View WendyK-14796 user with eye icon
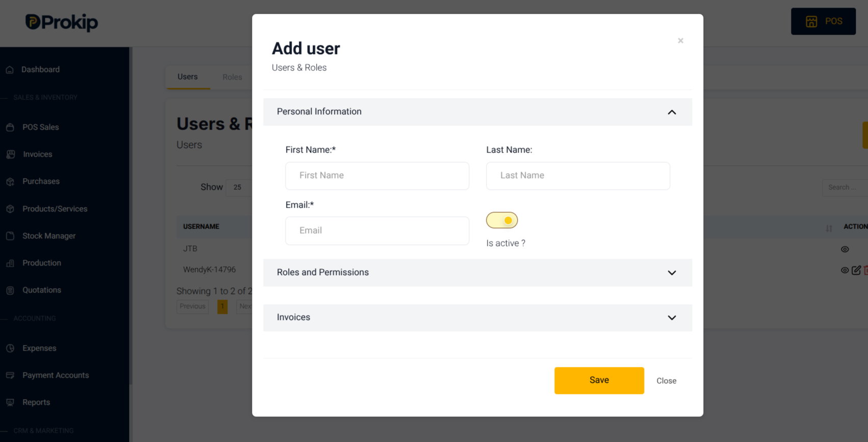 [x=845, y=271]
